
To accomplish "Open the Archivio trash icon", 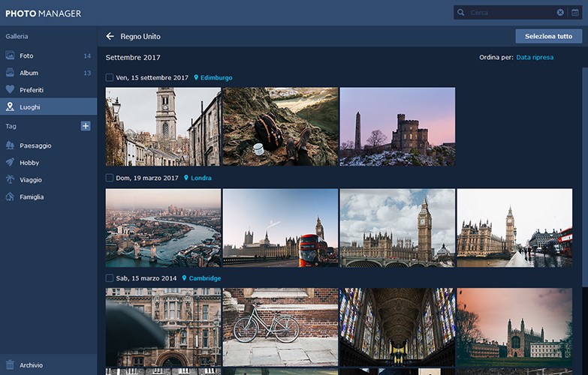I will pos(10,365).
